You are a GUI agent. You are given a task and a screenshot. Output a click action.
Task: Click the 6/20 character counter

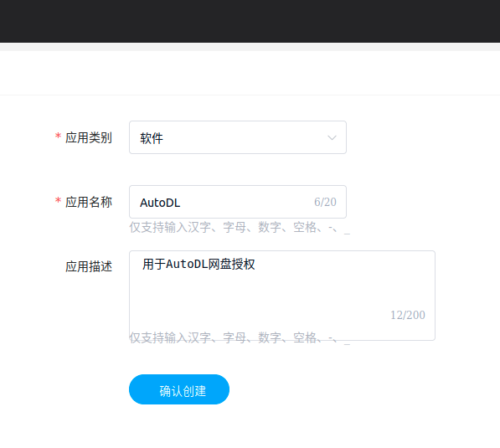click(x=325, y=202)
